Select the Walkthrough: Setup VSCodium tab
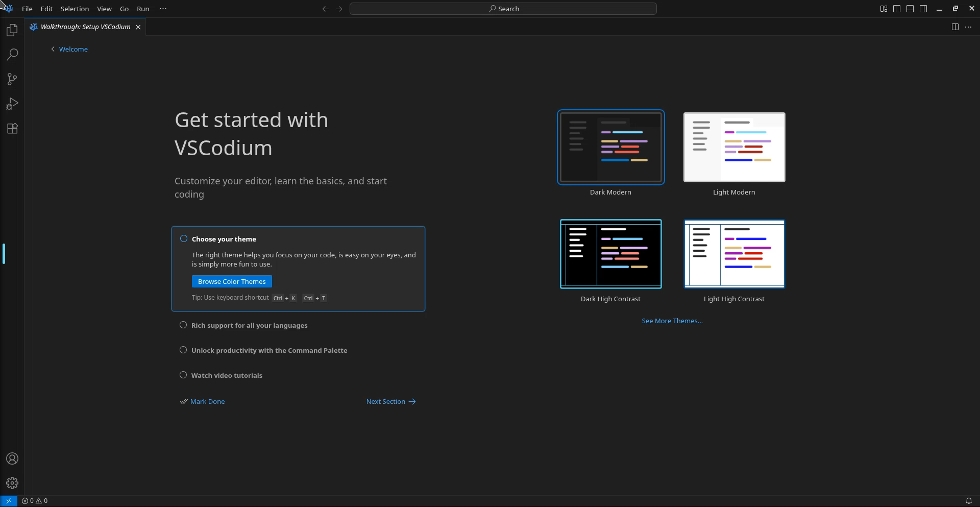The width and height of the screenshot is (980, 507). pyautogui.click(x=85, y=27)
